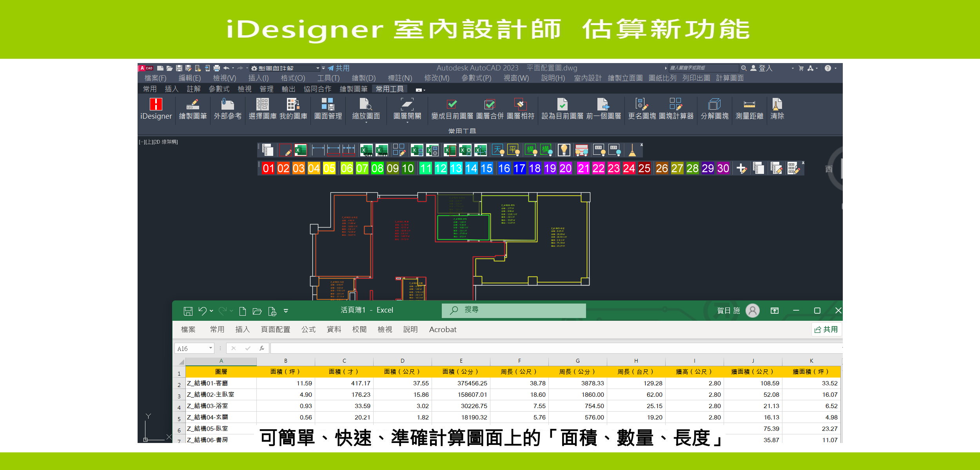Viewport: 980px width, 470px height.
Task: Open the 室內設計 menu
Action: [587, 78]
